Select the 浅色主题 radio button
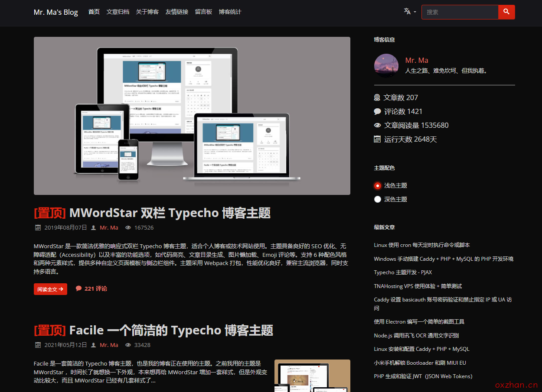Screen dimensions: 542x392 [377, 185]
